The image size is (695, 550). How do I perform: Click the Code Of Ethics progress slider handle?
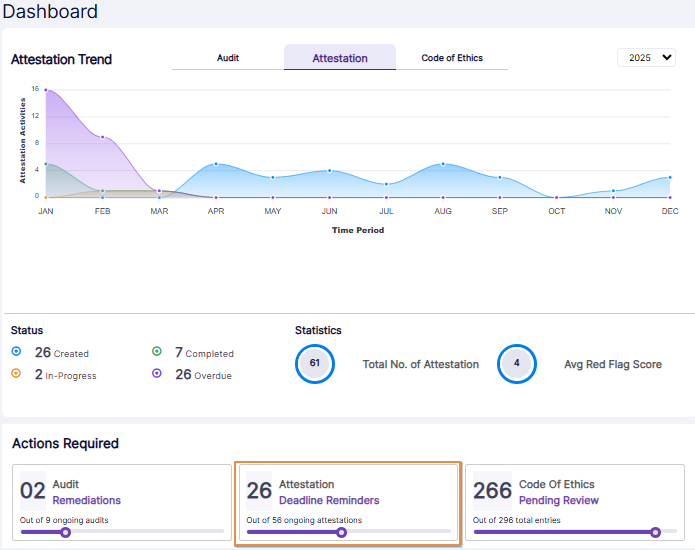tap(655, 533)
